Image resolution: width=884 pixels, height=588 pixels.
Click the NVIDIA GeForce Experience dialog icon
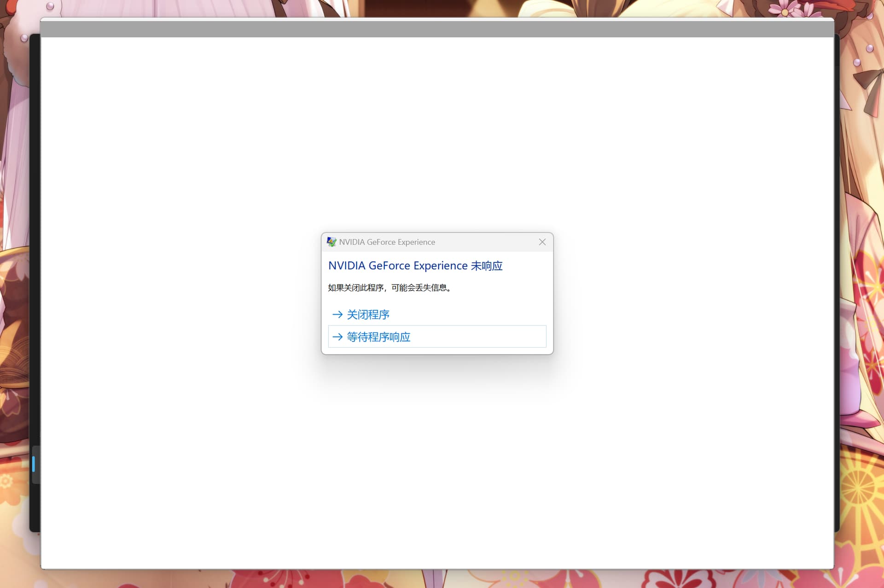pos(331,242)
